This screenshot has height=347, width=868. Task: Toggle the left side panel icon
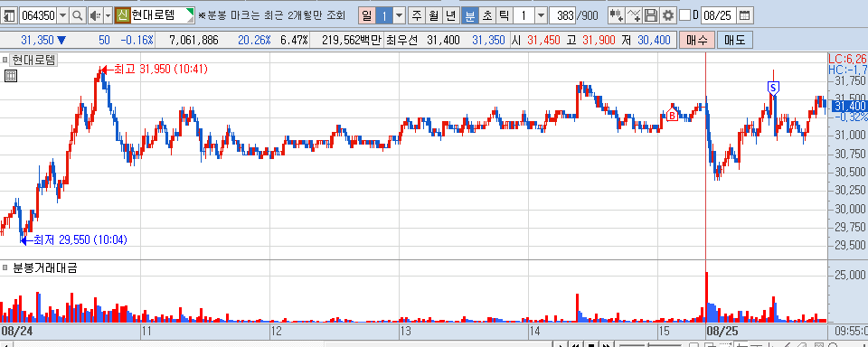[9, 15]
